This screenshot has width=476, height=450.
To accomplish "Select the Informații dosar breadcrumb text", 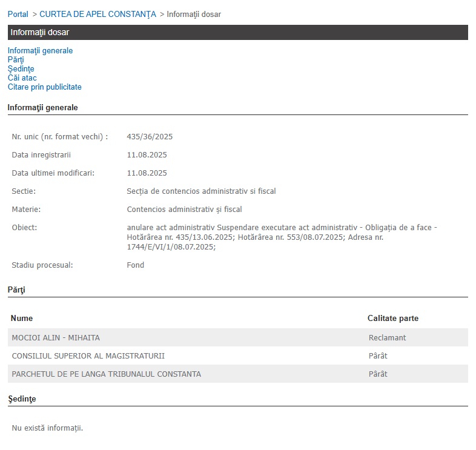I will (194, 15).
